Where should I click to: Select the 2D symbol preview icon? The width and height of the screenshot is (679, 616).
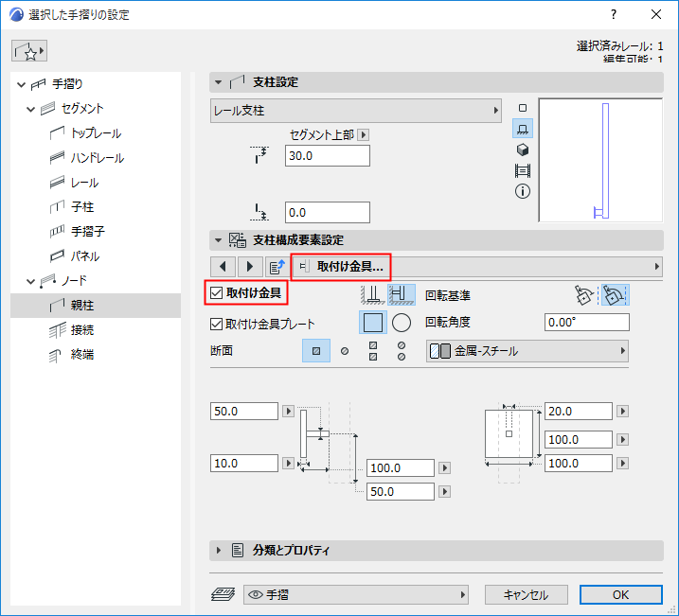[x=523, y=108]
